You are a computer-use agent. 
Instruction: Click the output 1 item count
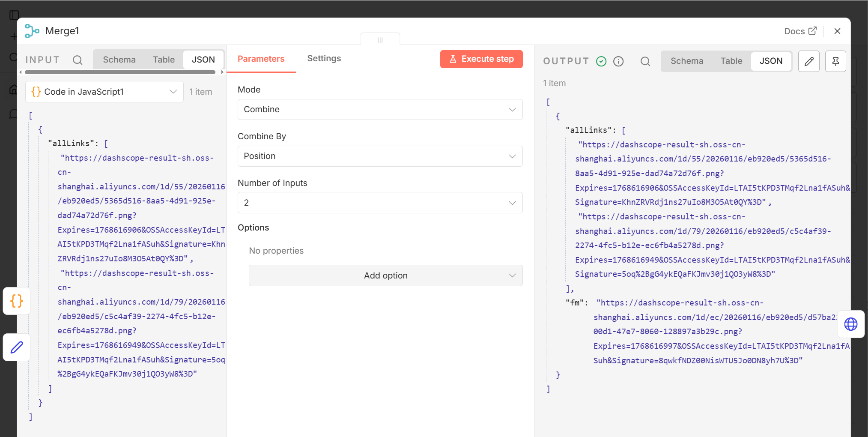point(554,83)
